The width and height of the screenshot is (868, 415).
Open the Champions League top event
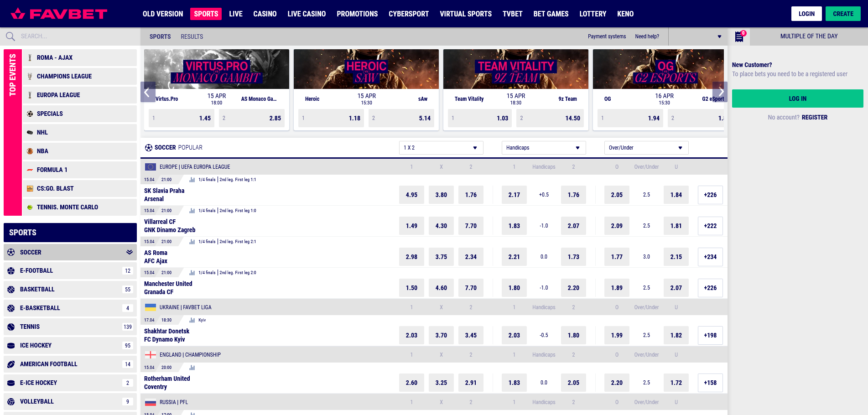80,76
